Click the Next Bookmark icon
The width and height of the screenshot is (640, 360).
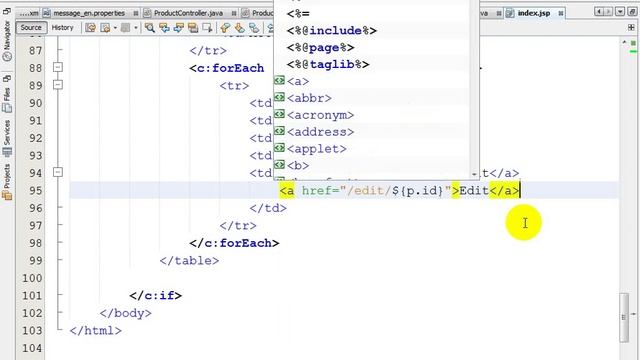click(x=239, y=28)
